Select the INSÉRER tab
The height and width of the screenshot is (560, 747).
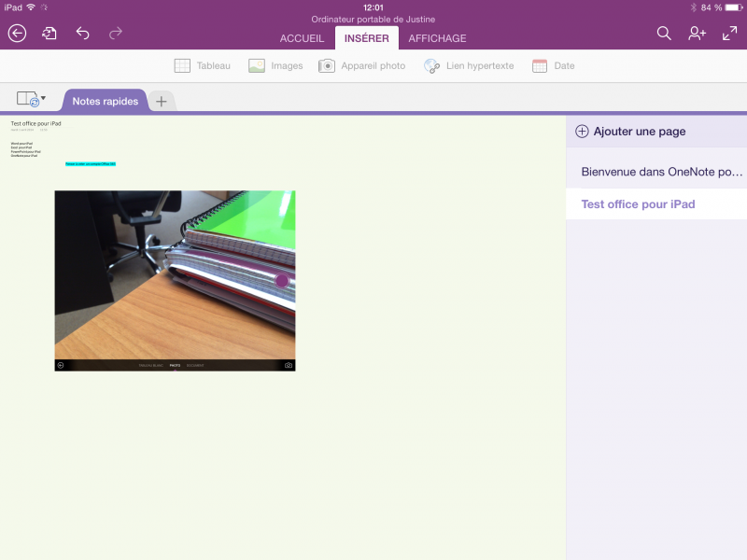pos(366,38)
